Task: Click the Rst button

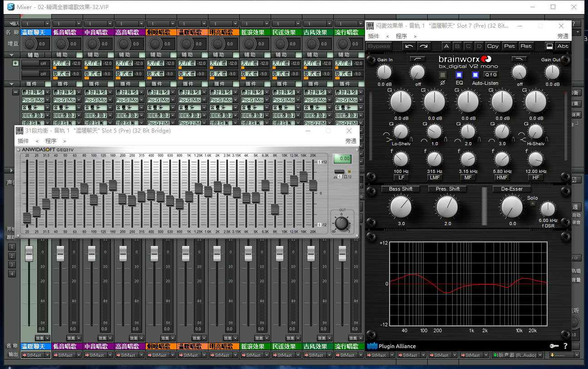Action: tap(526, 46)
